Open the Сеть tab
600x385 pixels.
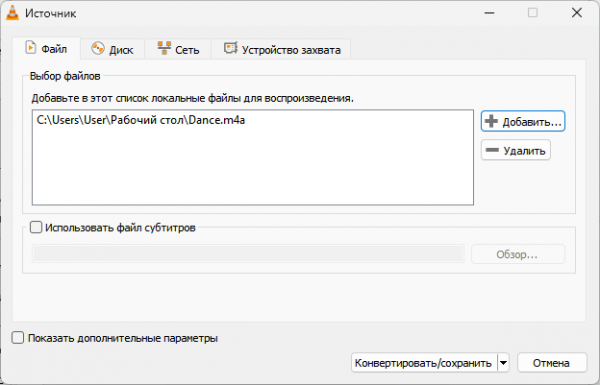[178, 49]
